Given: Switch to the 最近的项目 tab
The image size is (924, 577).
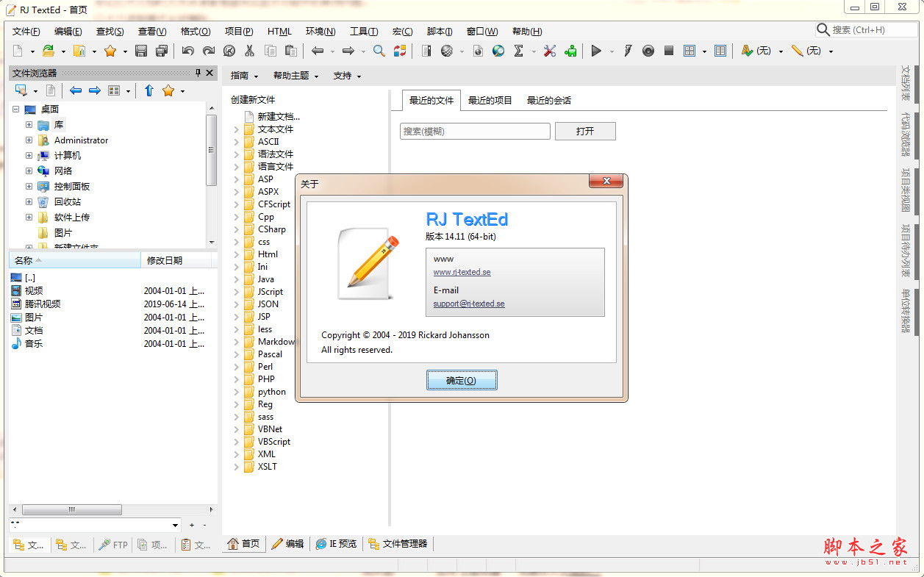Looking at the screenshot, I should (x=490, y=100).
